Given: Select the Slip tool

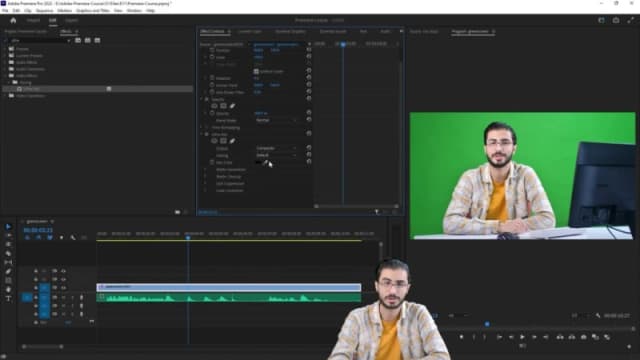Looking at the screenshot, I should pyautogui.click(x=8, y=262).
